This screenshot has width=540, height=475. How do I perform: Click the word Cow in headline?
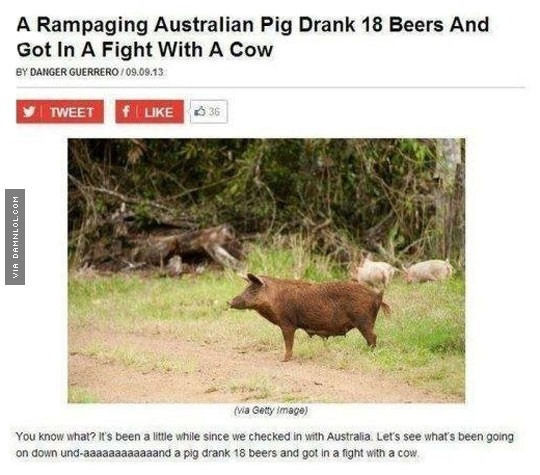coord(251,50)
